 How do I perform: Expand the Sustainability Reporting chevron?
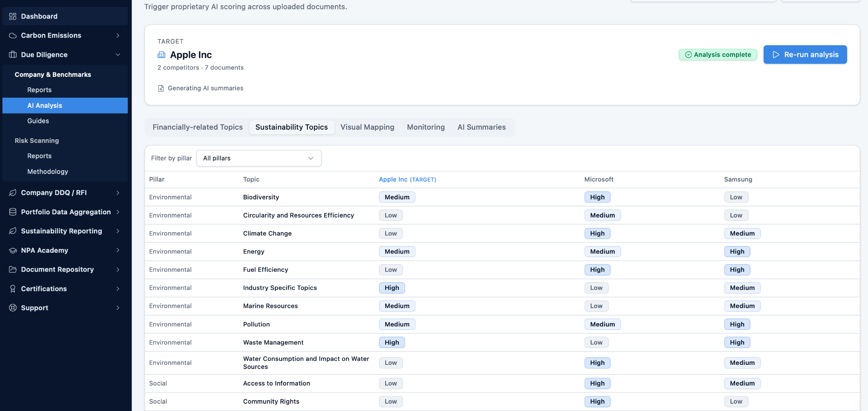(x=118, y=231)
